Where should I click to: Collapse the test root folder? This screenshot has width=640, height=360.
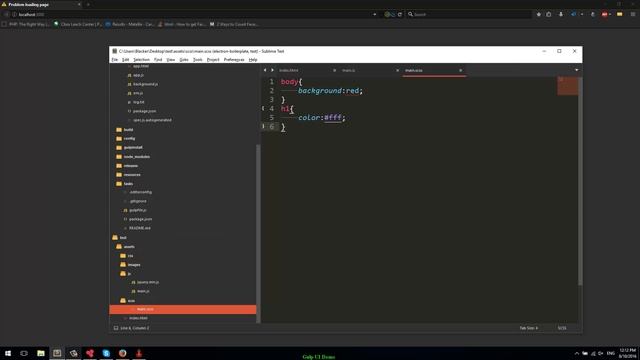point(123,238)
